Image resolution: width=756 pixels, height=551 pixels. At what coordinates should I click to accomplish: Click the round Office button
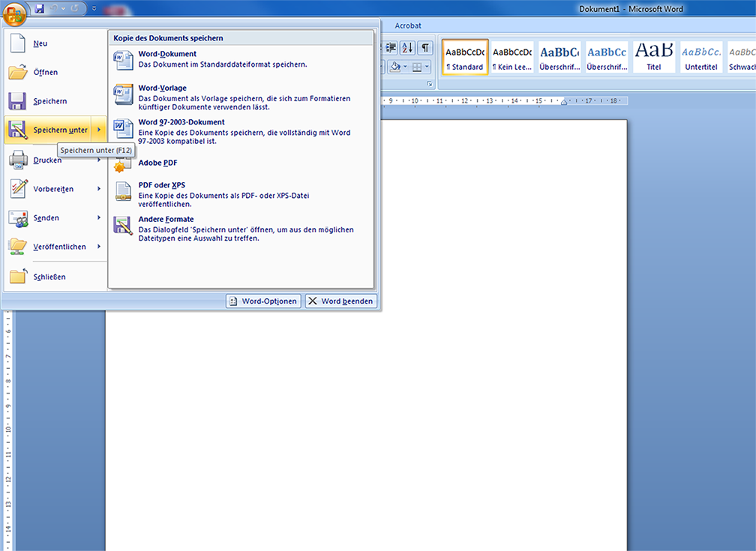coord(14,13)
